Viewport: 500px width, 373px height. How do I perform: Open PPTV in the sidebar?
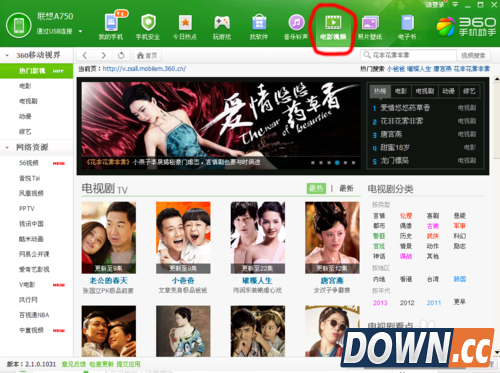coord(27,209)
